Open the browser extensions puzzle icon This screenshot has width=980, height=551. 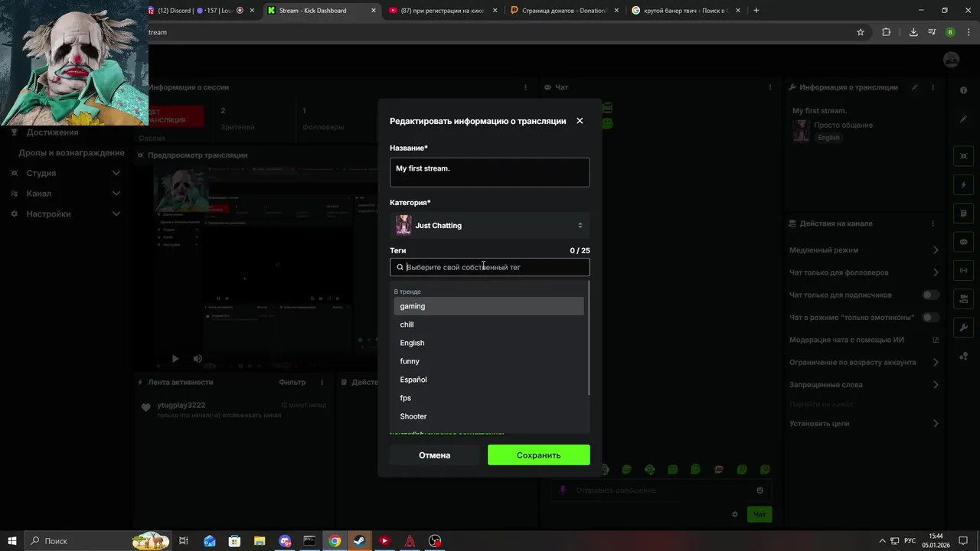coord(887,32)
